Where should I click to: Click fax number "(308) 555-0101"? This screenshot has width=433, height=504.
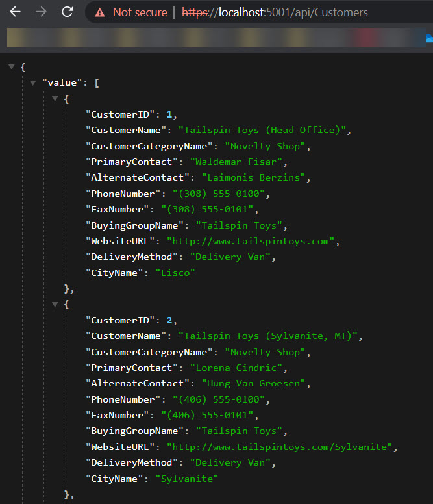[x=207, y=209]
